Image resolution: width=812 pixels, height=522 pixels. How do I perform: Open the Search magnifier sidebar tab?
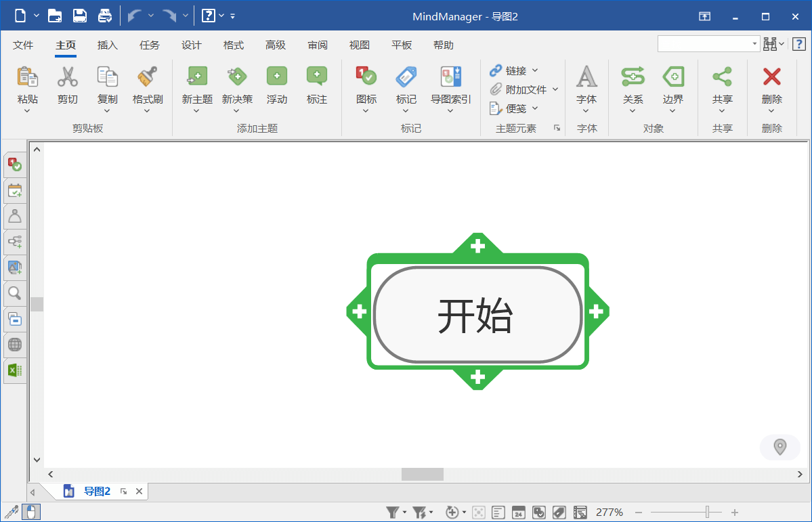tap(14, 293)
